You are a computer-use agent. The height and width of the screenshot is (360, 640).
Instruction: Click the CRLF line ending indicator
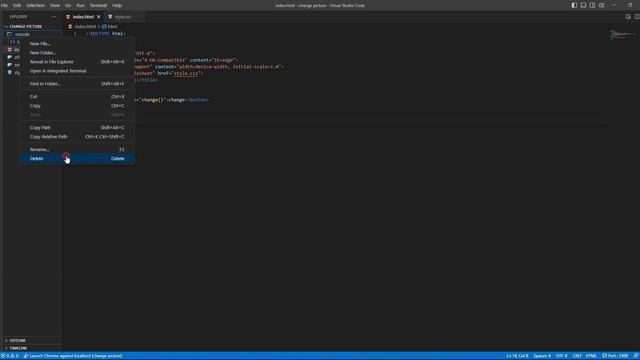pyautogui.click(x=577, y=356)
